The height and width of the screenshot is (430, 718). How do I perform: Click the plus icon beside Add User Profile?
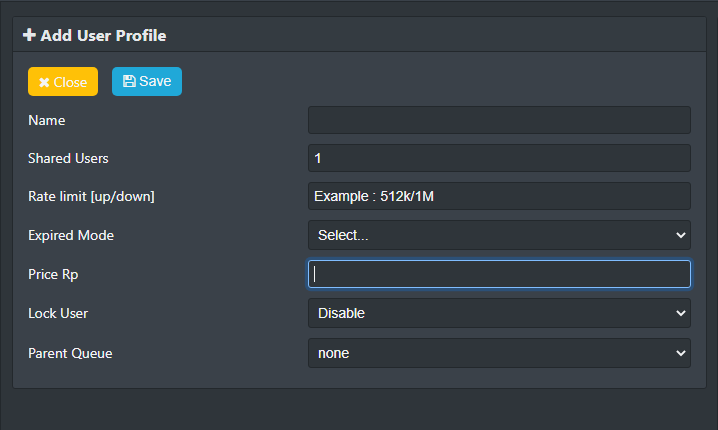tap(29, 35)
